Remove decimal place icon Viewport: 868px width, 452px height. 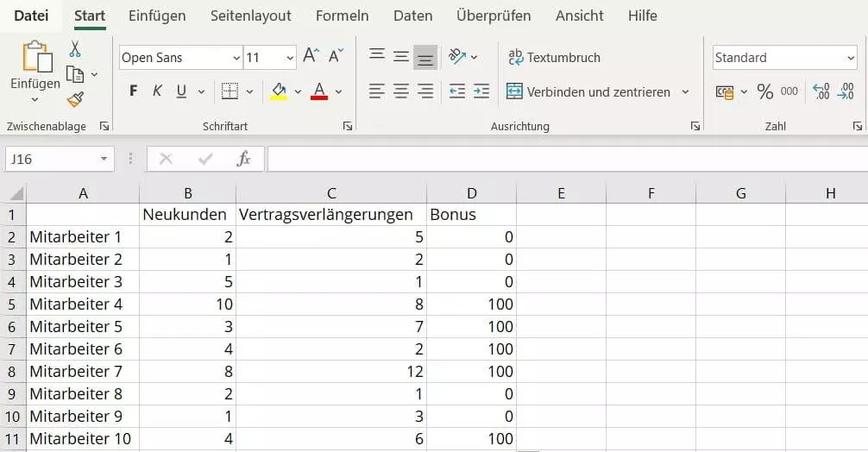tap(846, 91)
